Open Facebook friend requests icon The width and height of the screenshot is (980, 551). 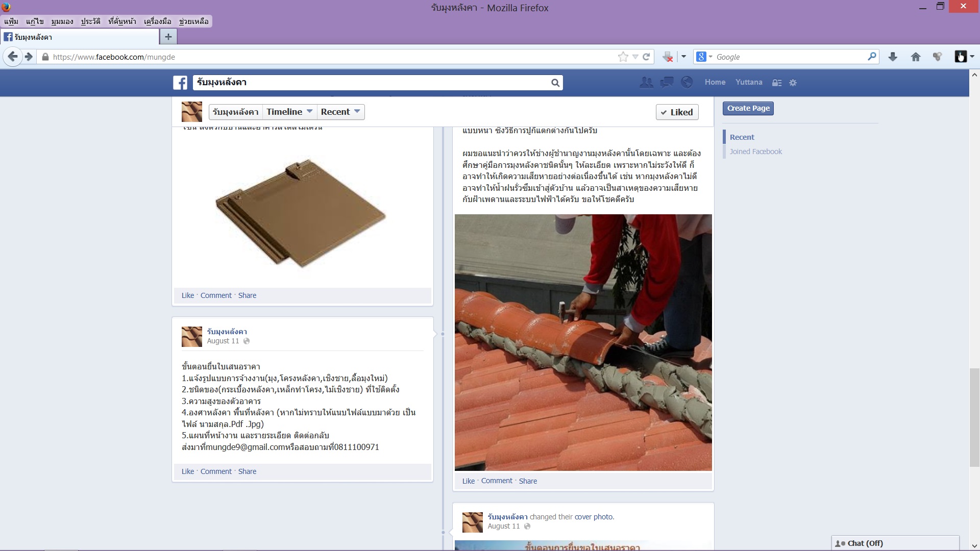point(646,82)
